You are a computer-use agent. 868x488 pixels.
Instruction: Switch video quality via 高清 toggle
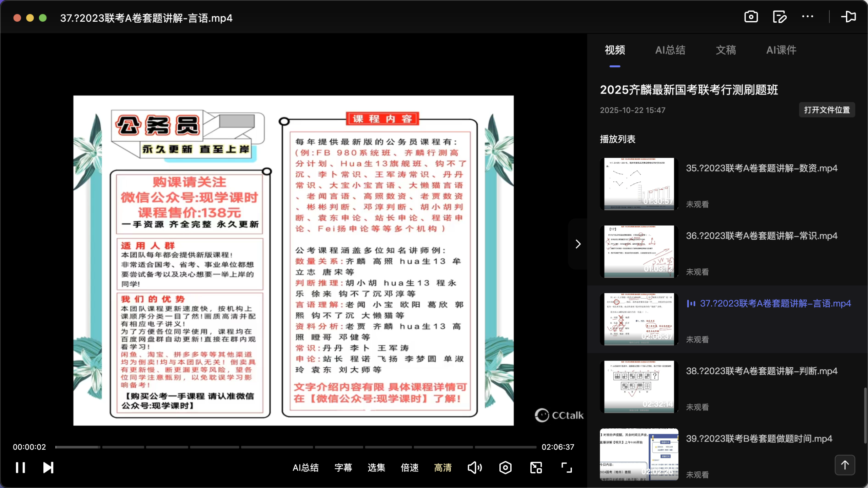[443, 468]
